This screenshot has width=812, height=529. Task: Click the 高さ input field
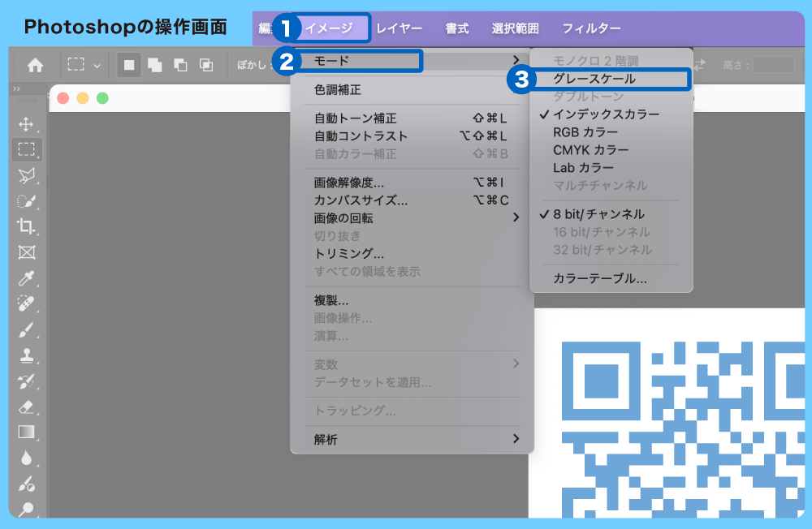coord(773,65)
